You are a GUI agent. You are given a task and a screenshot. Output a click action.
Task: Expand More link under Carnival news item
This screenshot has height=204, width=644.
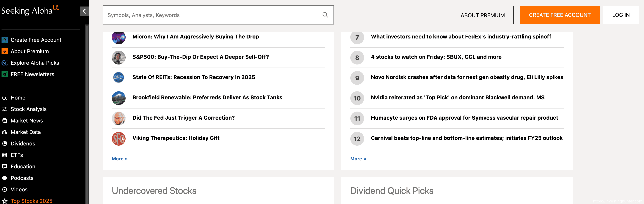pyautogui.click(x=358, y=159)
